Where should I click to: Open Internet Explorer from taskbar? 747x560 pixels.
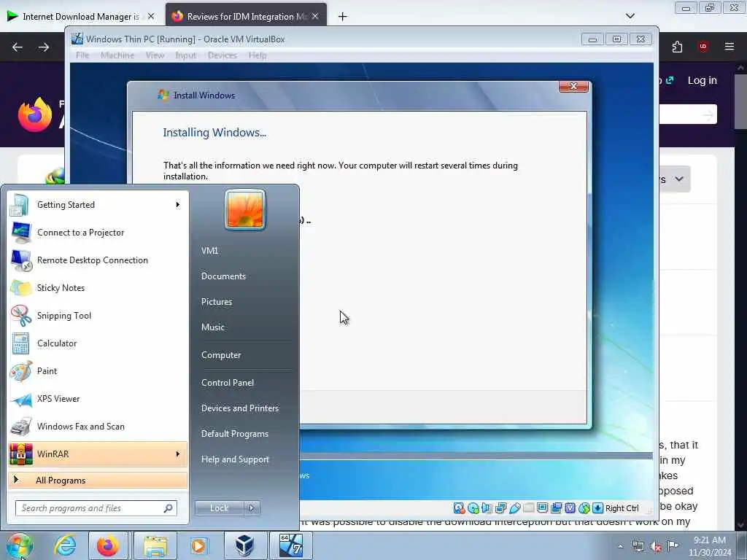(65, 545)
